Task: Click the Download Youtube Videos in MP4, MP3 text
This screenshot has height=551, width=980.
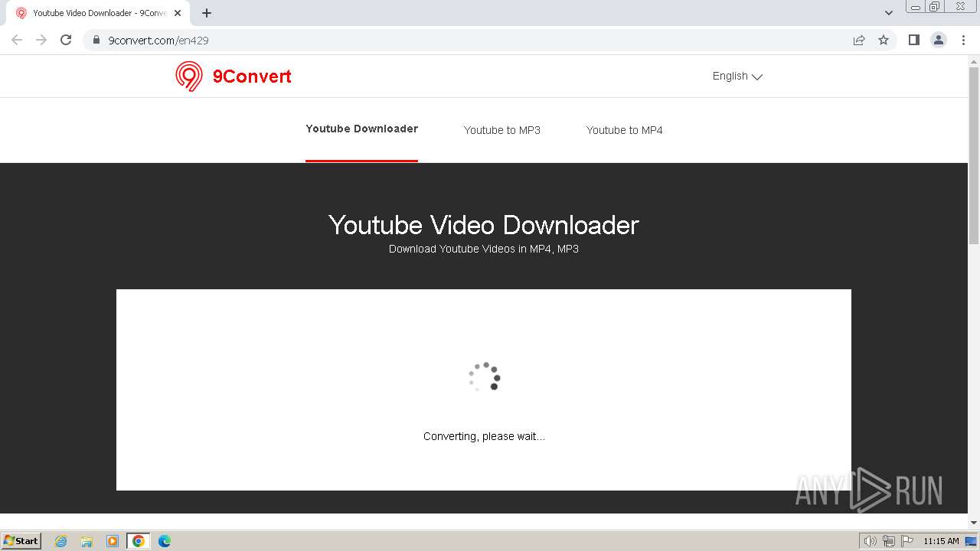Action: click(484, 249)
